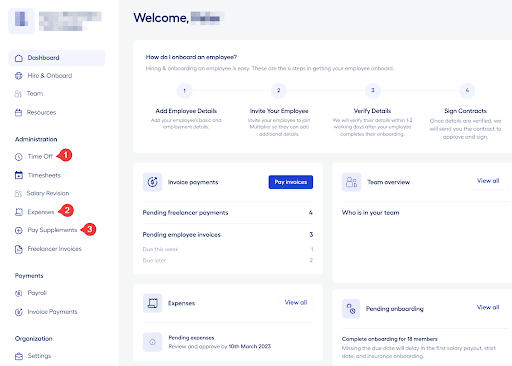Click the Invoice payments card icon
The height and width of the screenshot is (366, 512).
pyautogui.click(x=152, y=182)
